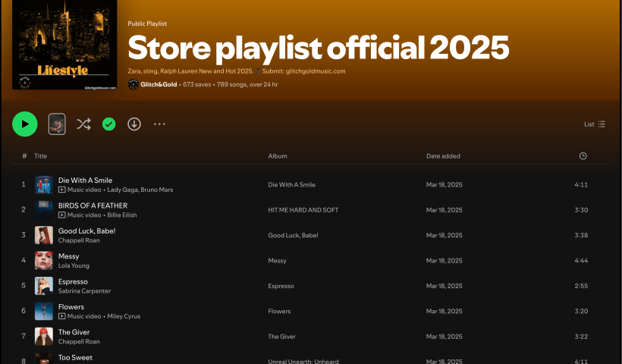Open the HIT ME HARD AND SOFT album

(303, 210)
